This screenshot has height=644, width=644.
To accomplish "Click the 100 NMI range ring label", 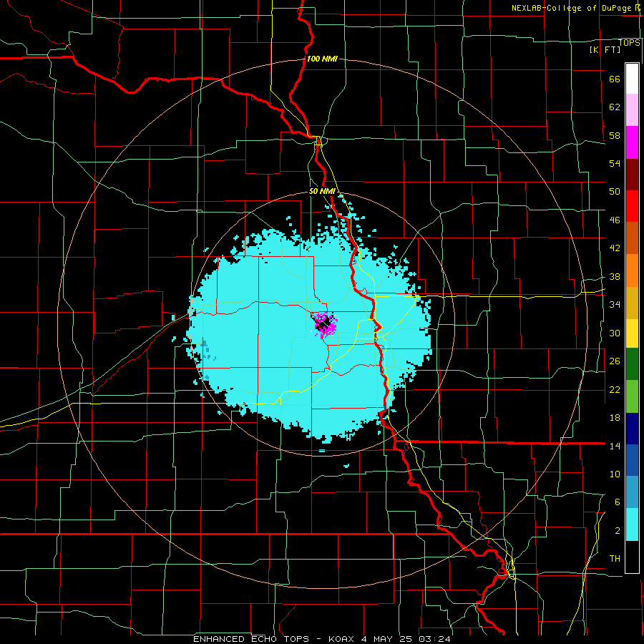I will pos(322,59).
